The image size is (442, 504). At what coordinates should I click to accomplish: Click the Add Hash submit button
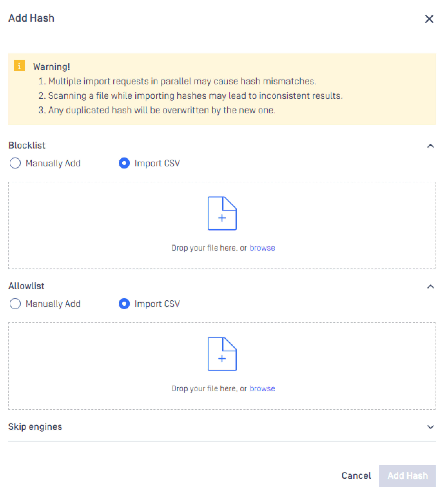pyautogui.click(x=407, y=476)
